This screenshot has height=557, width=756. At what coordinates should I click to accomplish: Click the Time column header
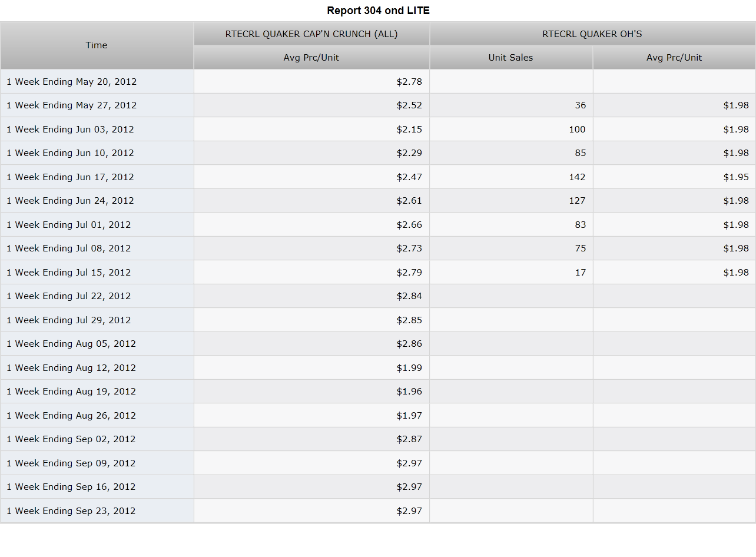[97, 45]
